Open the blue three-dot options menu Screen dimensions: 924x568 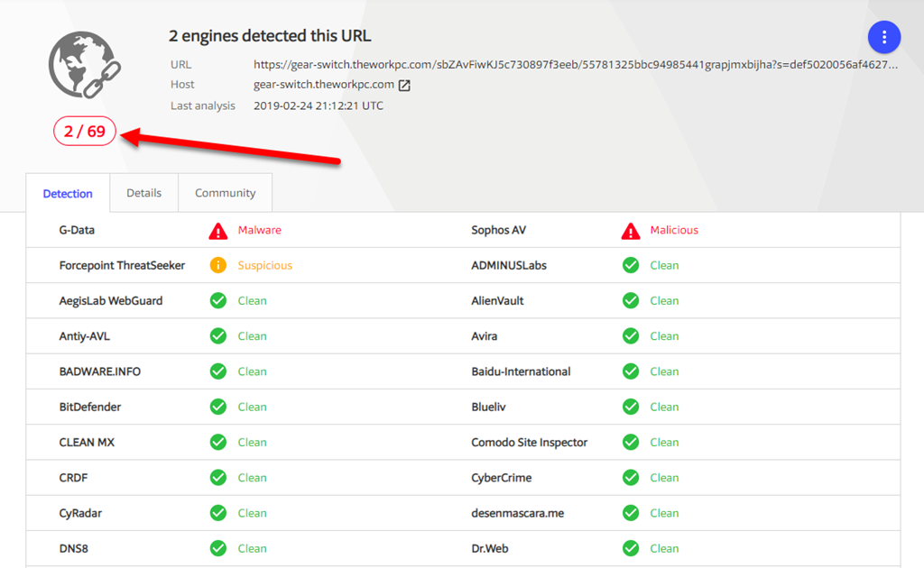point(884,37)
